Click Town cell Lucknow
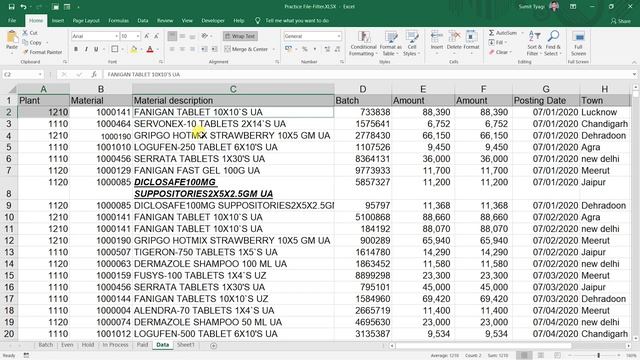Viewport: 640px width, 360px height. point(605,112)
